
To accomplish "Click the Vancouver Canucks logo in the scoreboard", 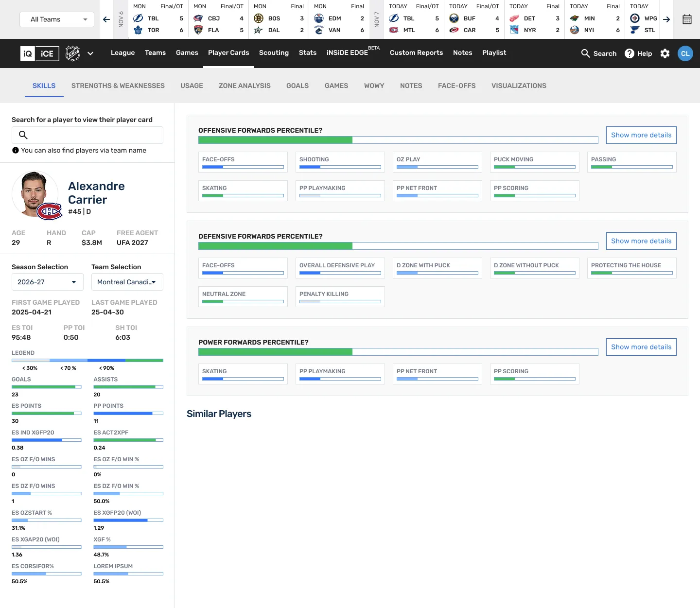I will pos(319,30).
